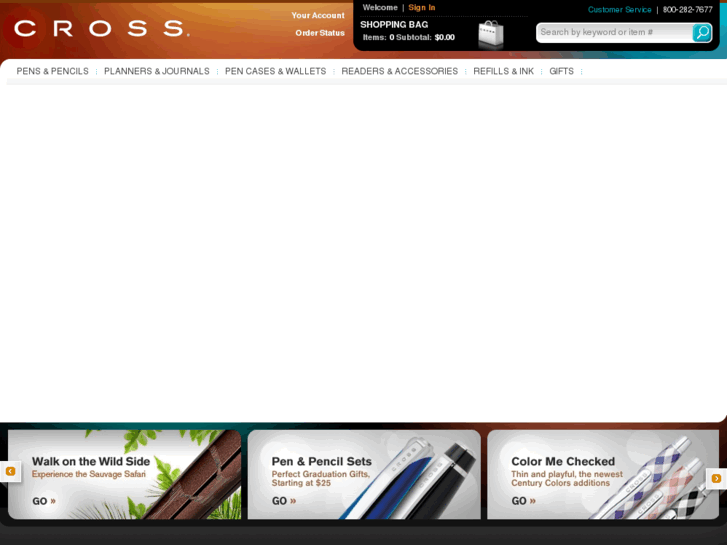Image resolution: width=727 pixels, height=545 pixels.
Task: Click the Sign In link
Action: click(x=421, y=7)
